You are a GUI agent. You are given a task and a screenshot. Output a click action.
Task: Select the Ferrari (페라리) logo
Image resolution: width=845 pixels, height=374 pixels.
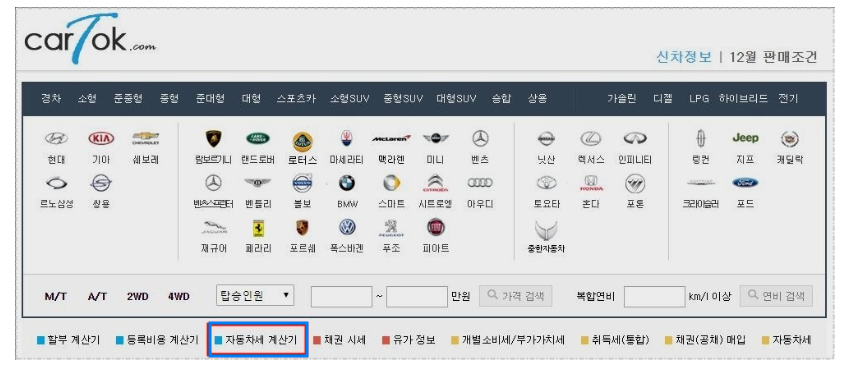258,228
